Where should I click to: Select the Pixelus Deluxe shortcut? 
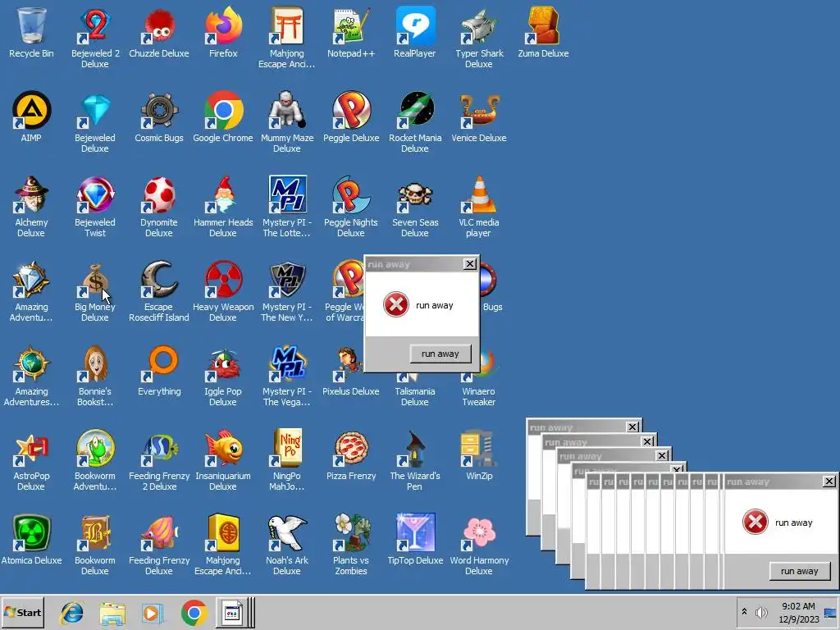(x=348, y=364)
